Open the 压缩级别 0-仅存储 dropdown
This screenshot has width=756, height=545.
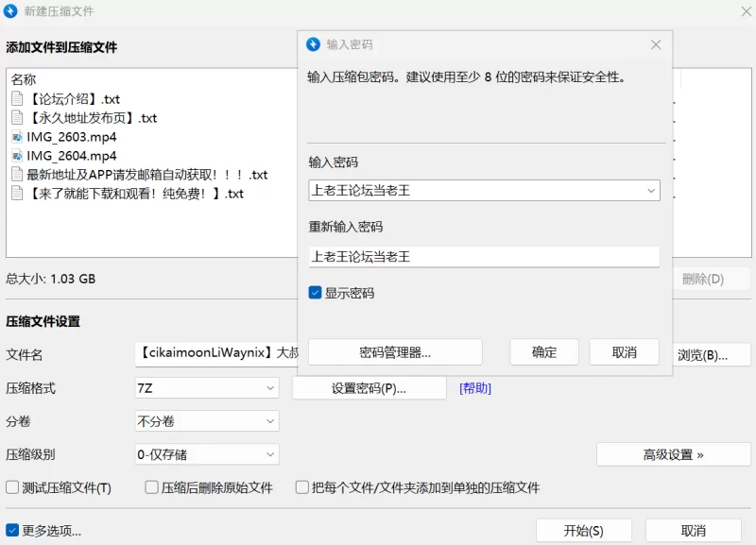(x=207, y=454)
